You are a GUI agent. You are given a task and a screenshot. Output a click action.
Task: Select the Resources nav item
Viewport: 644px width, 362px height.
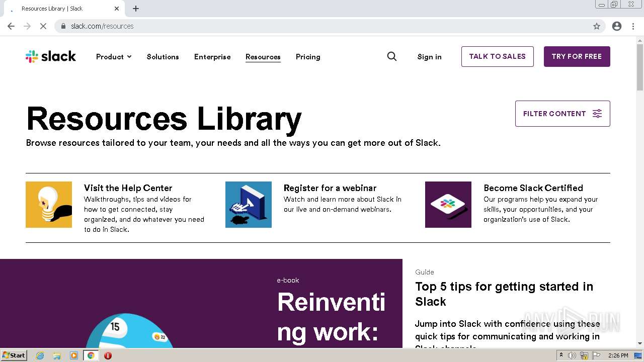tap(263, 57)
